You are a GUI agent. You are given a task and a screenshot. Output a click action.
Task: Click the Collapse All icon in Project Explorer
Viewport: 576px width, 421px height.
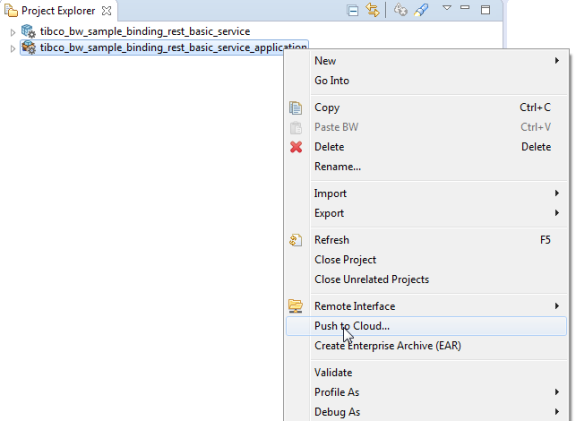coord(352,11)
